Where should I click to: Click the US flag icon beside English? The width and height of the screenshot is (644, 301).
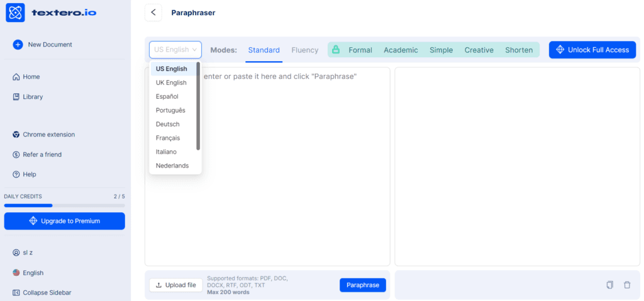16,273
